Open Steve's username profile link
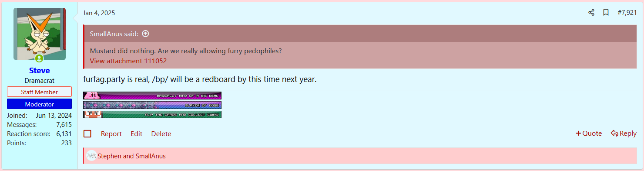This screenshot has width=644, height=171. pyautogui.click(x=40, y=71)
